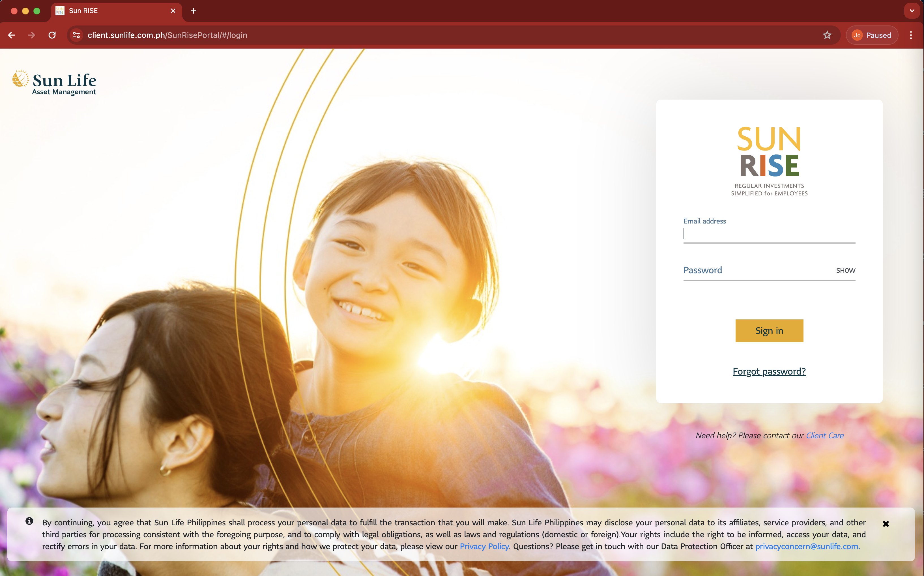Click the browser forward arrow
Screen dimensions: 924x576
[32, 35]
